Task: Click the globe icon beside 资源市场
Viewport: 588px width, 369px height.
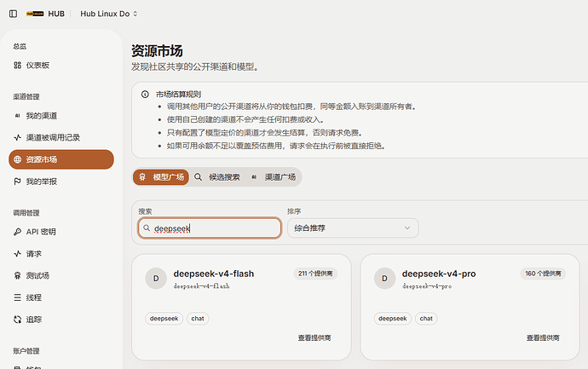Action: click(17, 159)
